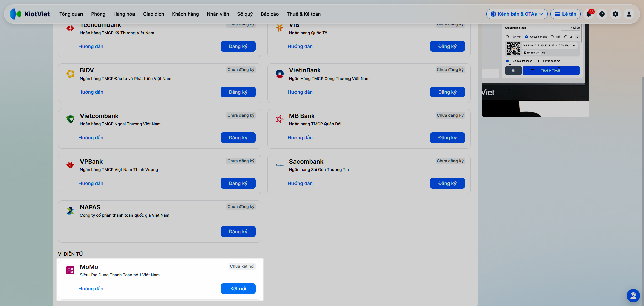
Task: Click the MB Bank star logo
Action: (280, 119)
